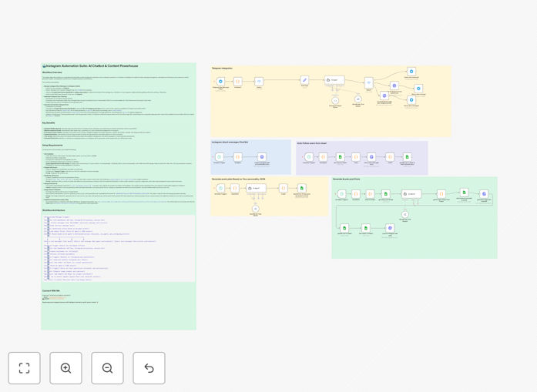
Task: Select schedule trigger in Generate posts plan section
Action: 220,188
